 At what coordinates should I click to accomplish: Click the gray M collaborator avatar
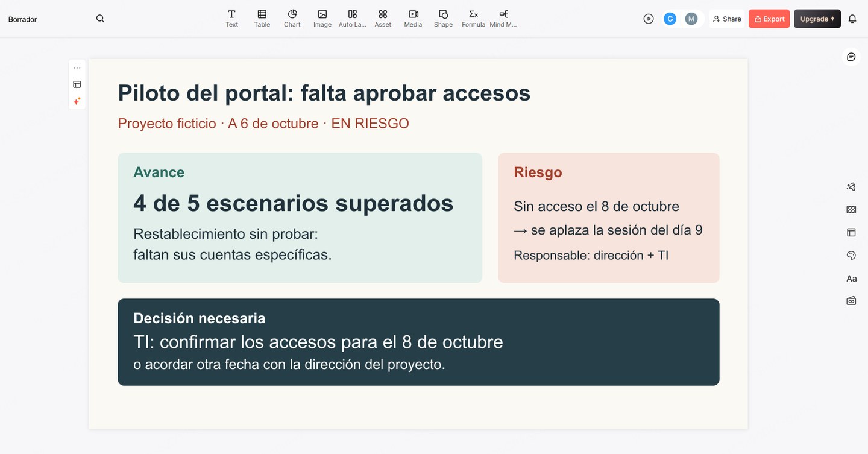click(691, 19)
